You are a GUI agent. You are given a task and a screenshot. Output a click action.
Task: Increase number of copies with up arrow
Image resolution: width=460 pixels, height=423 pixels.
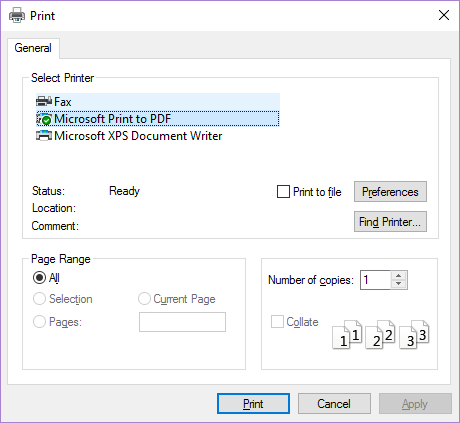tap(398, 275)
